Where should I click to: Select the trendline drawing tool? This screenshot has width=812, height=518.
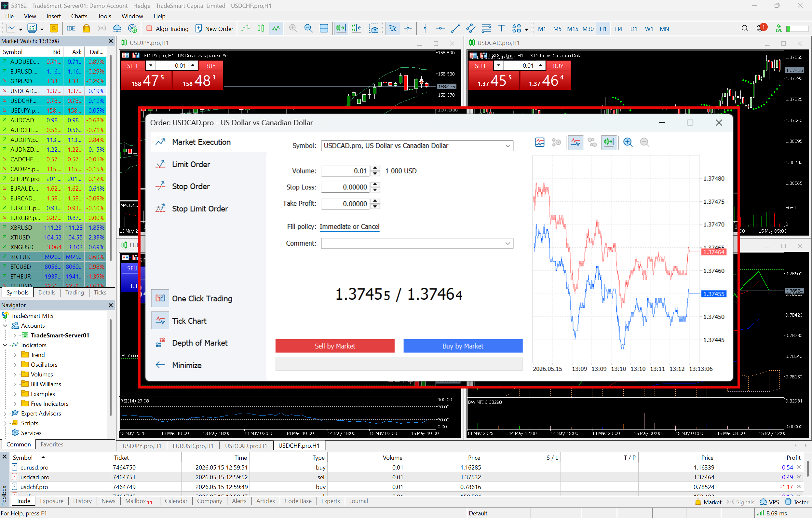[455, 29]
